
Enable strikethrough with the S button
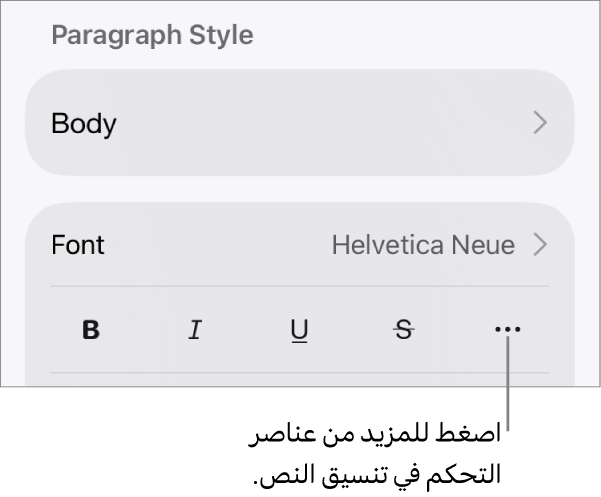(404, 330)
